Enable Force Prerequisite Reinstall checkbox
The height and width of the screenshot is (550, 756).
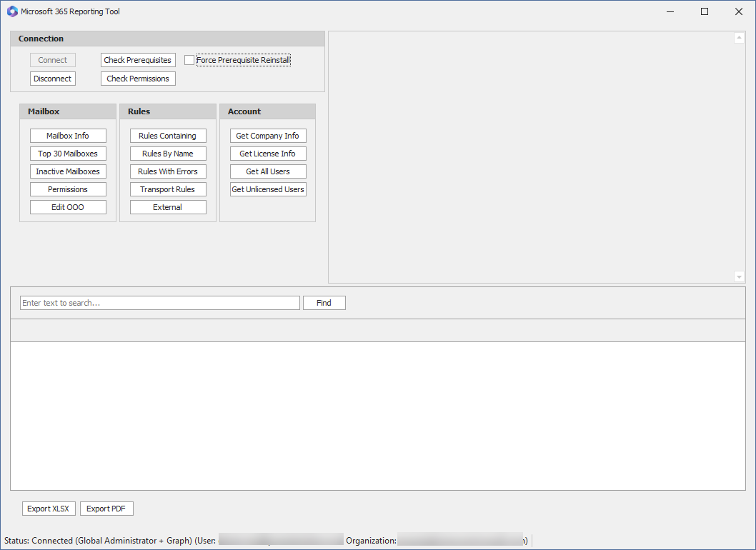coord(189,60)
